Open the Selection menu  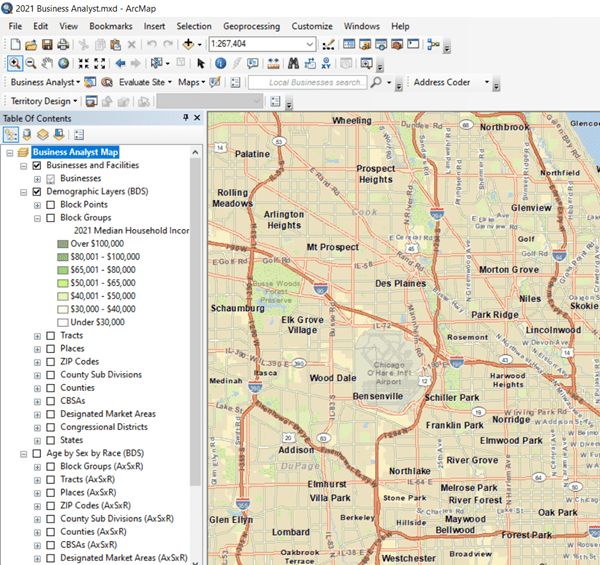coord(194,26)
